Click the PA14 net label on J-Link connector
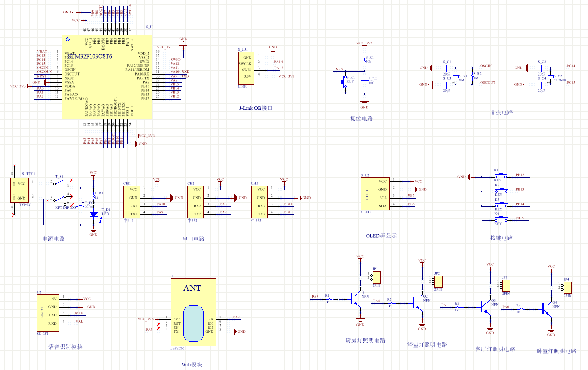This screenshot has width=588, height=370. [278, 62]
